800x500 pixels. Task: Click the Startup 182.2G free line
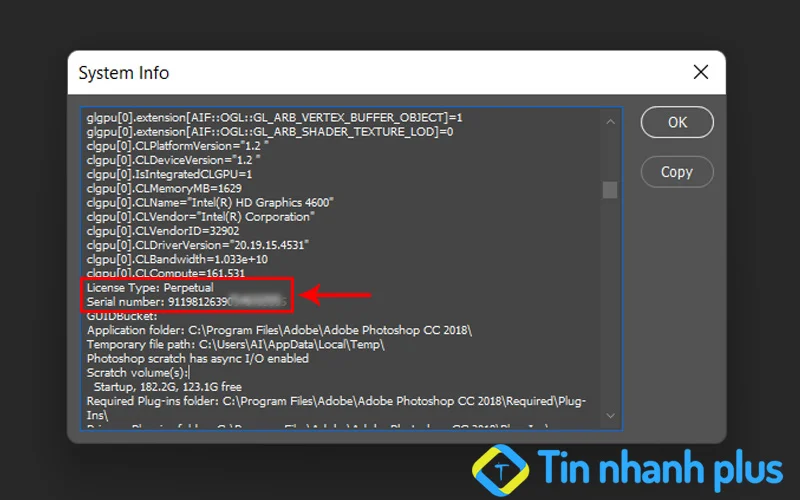click(x=168, y=387)
